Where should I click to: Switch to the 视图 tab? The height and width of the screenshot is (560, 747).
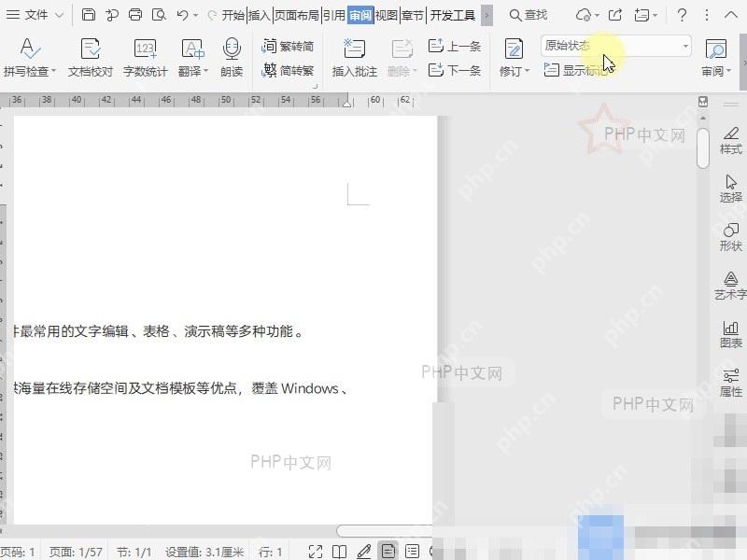pyautogui.click(x=387, y=15)
